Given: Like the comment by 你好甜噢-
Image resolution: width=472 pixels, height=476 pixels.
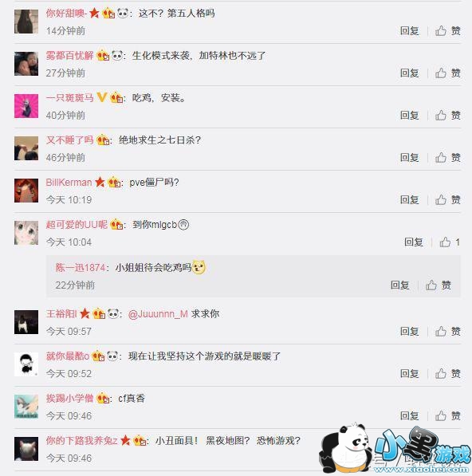Looking at the screenshot, I should click(448, 30).
